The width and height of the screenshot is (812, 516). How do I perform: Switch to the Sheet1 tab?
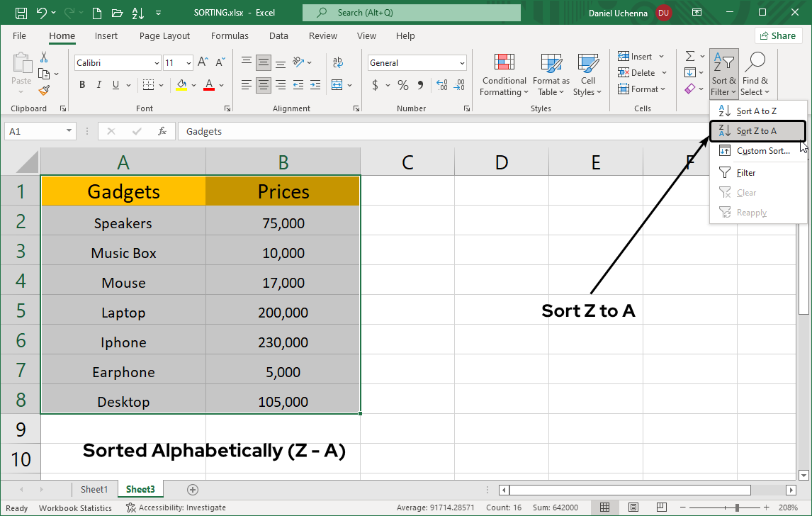(94, 489)
